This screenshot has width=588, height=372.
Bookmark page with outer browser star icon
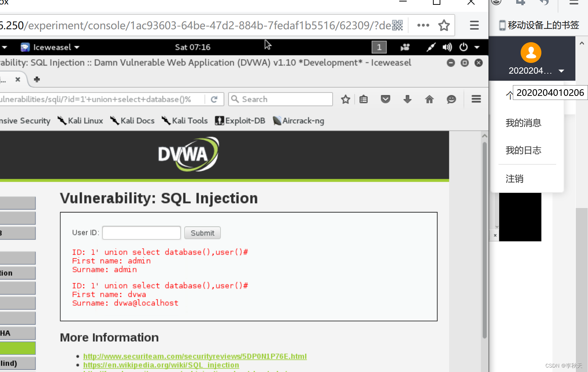tap(444, 25)
